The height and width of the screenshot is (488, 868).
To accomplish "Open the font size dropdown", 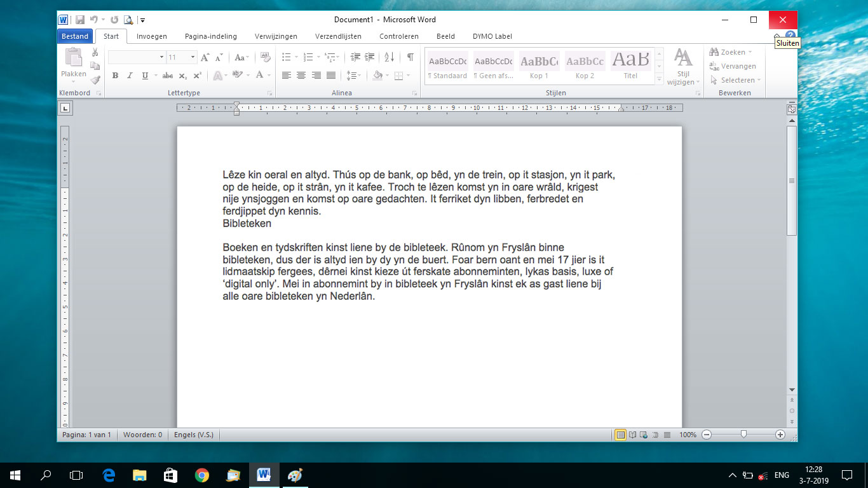I will (x=193, y=57).
